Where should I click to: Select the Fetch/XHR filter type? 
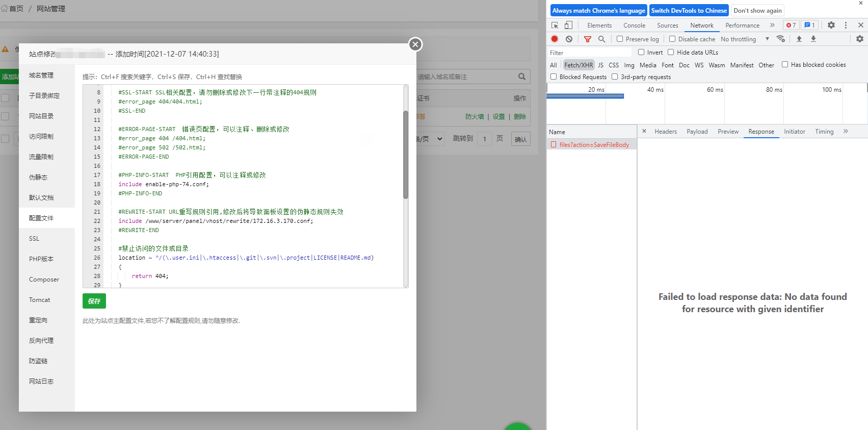578,65
